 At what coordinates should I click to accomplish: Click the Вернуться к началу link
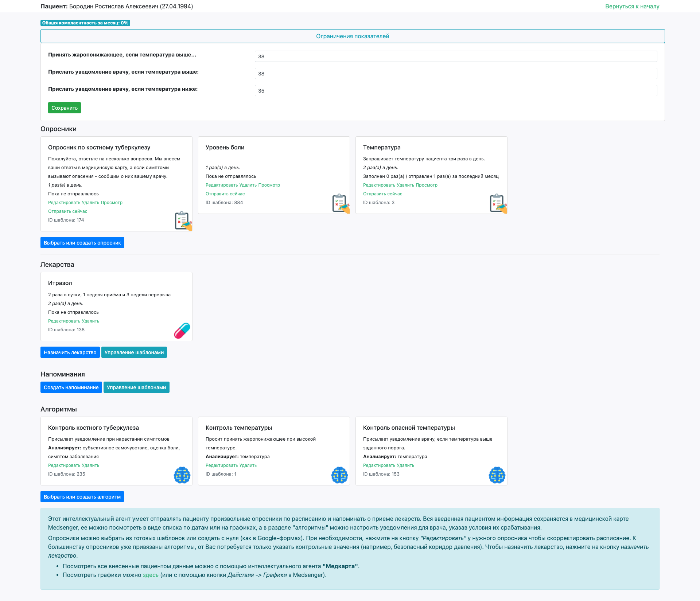click(632, 6)
